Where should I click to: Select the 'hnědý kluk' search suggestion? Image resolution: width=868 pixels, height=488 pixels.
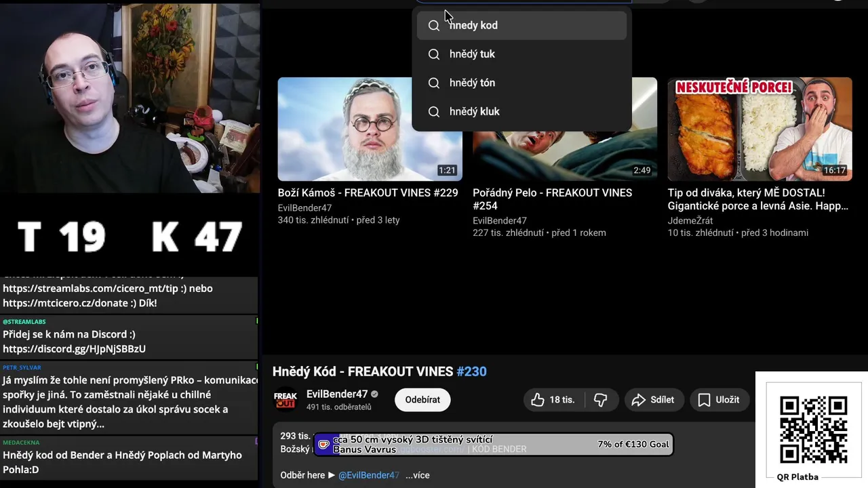click(521, 111)
